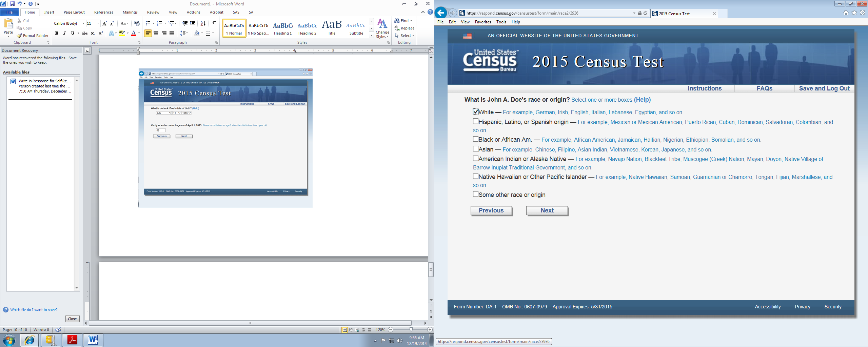Click the embedded census screenshot in document
Image resolution: width=868 pixels, height=347 pixels.
tap(225, 138)
